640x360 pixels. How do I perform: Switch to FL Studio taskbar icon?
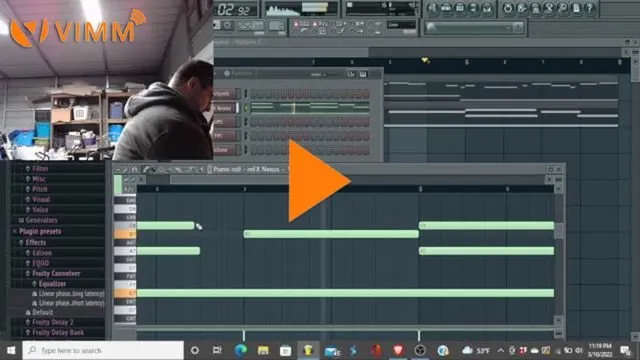pyautogui.click(x=308, y=350)
